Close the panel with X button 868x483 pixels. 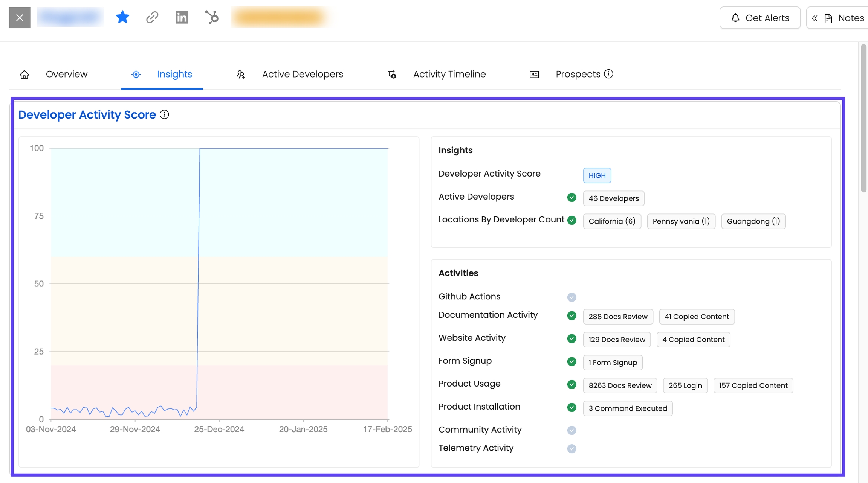[20, 17]
